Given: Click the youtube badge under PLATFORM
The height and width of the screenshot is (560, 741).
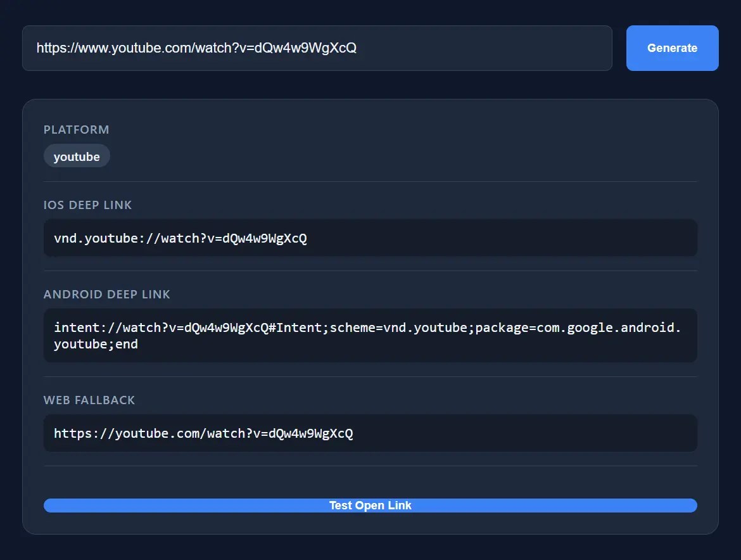Looking at the screenshot, I should pyautogui.click(x=76, y=156).
